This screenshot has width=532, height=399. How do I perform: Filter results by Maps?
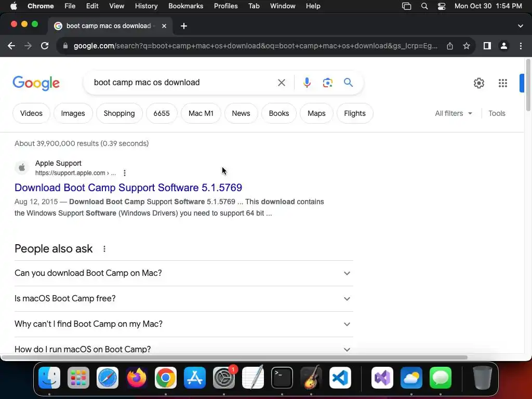tap(316, 113)
